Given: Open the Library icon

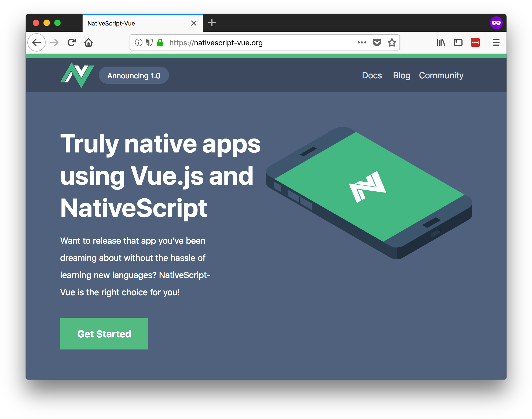Looking at the screenshot, I should tap(441, 42).
